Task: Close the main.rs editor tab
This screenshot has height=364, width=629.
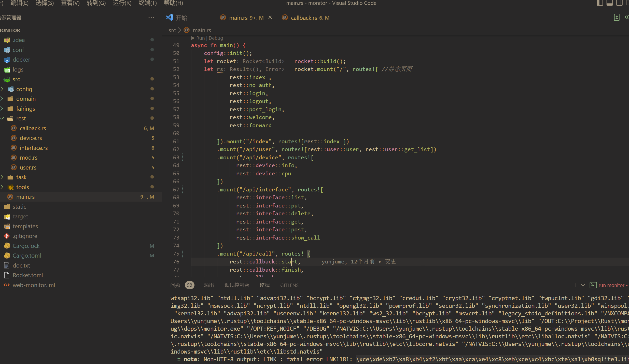Action: (270, 18)
